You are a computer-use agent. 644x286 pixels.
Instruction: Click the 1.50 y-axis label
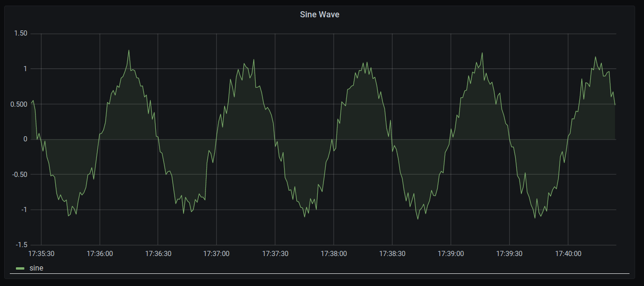[x=20, y=33]
